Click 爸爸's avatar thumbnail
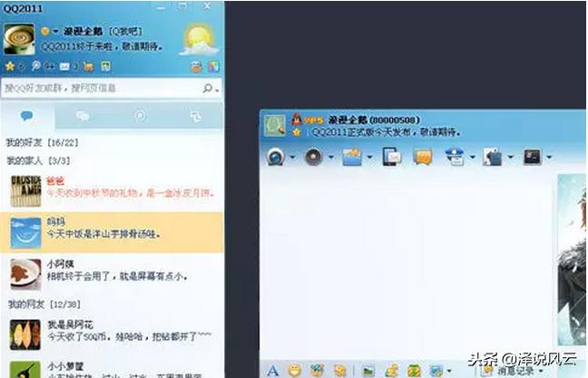The image size is (588, 378). [x=25, y=191]
